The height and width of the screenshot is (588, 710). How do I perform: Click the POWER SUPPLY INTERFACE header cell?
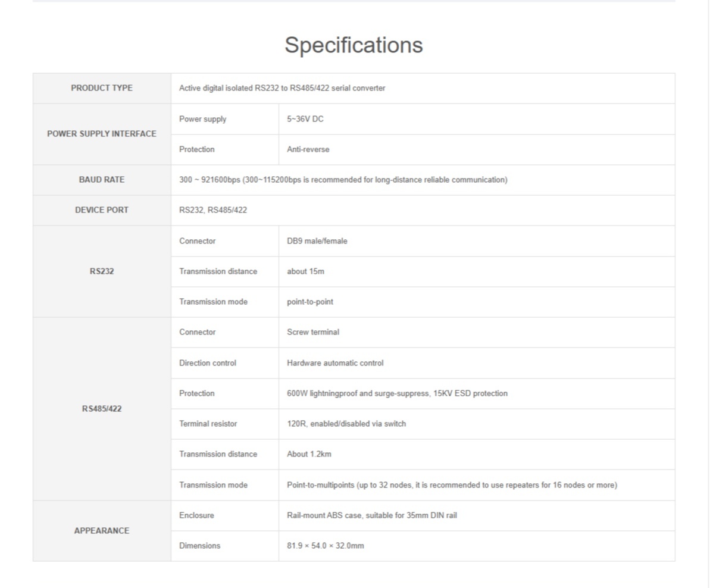pyautogui.click(x=102, y=134)
